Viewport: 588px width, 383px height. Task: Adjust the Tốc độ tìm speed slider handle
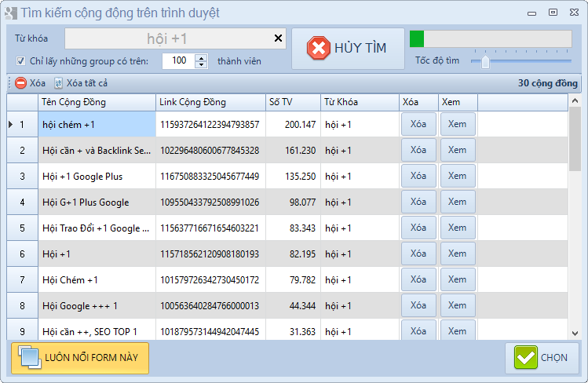coord(485,62)
